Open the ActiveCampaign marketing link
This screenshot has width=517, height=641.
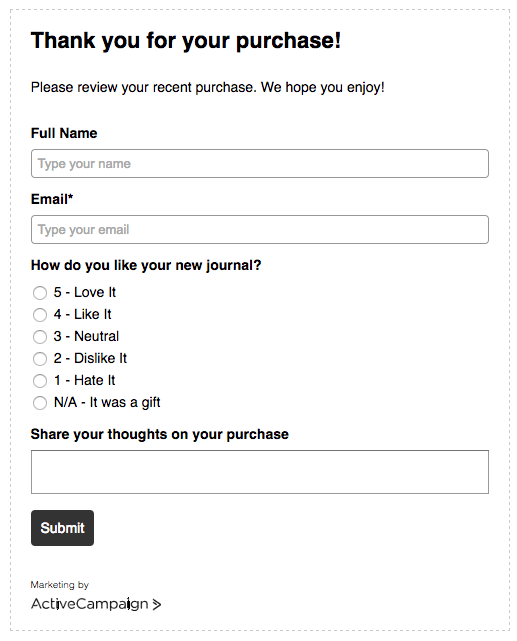pos(96,604)
